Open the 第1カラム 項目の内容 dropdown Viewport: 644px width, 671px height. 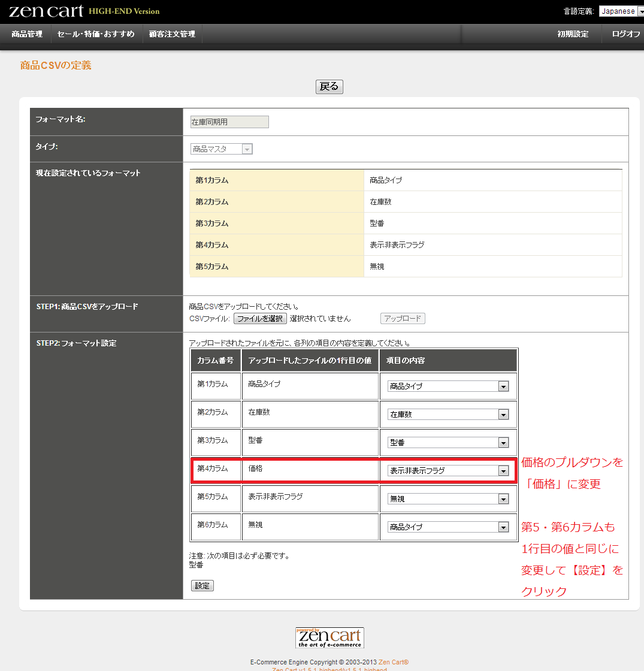coord(448,386)
